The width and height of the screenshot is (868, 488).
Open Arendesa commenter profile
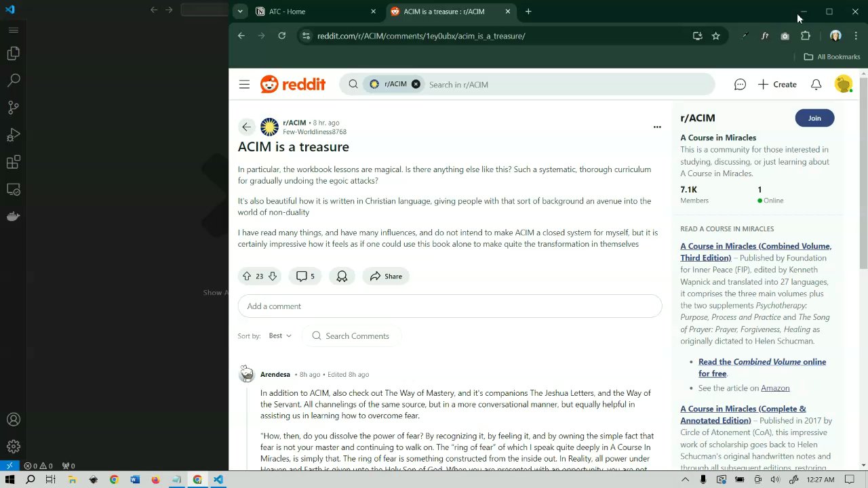click(275, 374)
